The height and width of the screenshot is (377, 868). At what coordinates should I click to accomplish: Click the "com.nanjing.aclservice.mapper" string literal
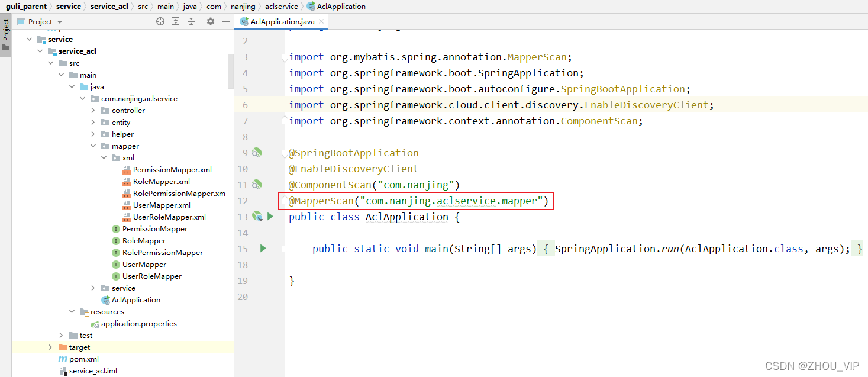pyautogui.click(x=451, y=201)
